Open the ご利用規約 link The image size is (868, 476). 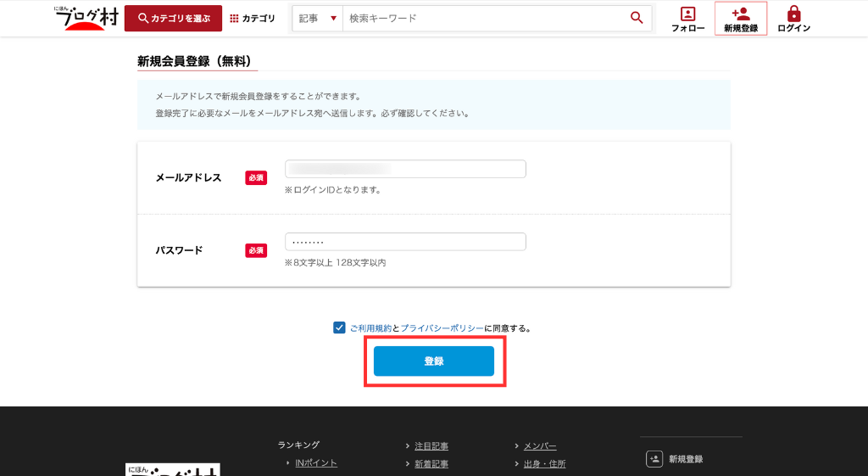click(371, 328)
